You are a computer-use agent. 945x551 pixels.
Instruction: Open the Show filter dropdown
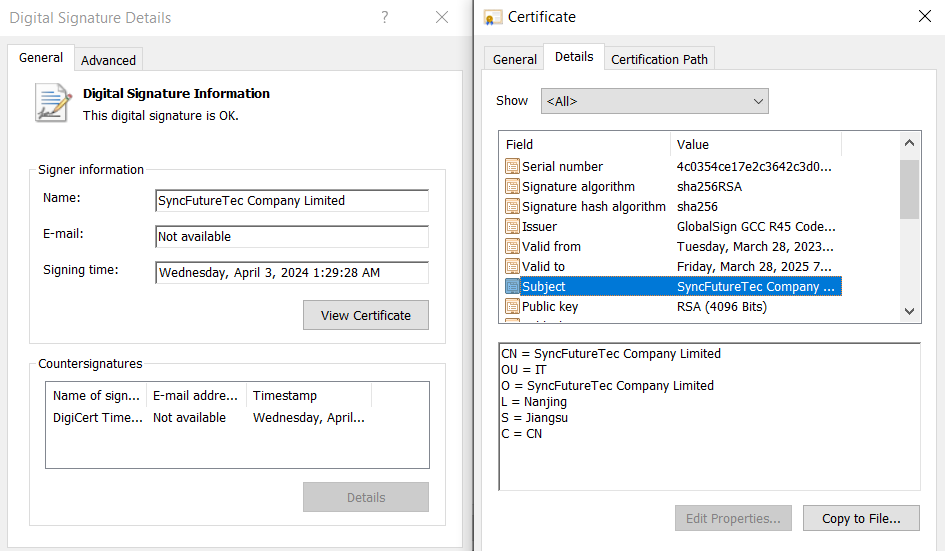click(655, 101)
